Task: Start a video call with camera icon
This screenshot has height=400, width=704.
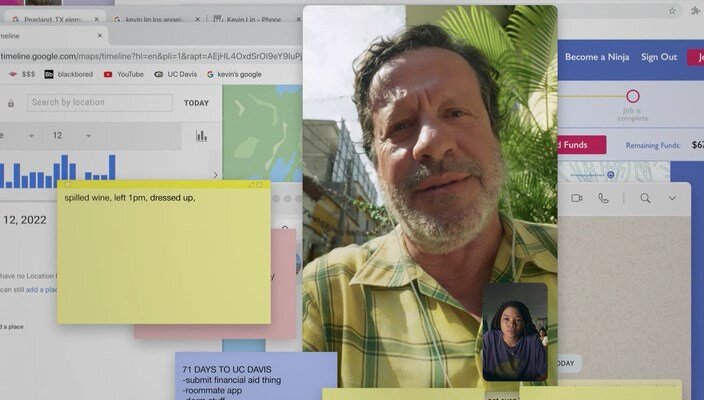Action: point(577,198)
